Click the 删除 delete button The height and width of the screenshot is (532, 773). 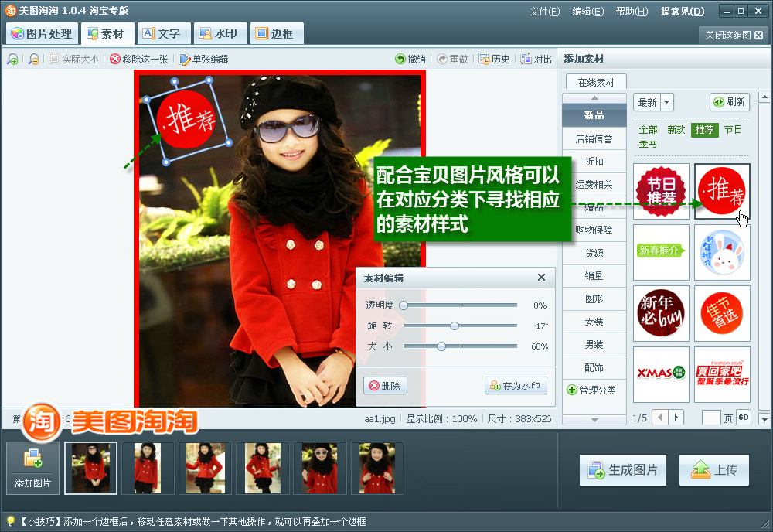(385, 386)
